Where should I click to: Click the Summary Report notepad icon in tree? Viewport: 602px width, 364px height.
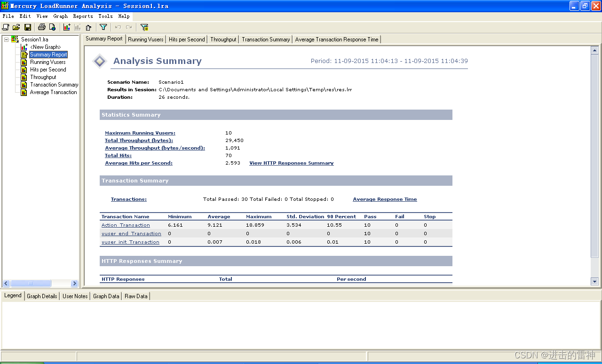click(24, 55)
